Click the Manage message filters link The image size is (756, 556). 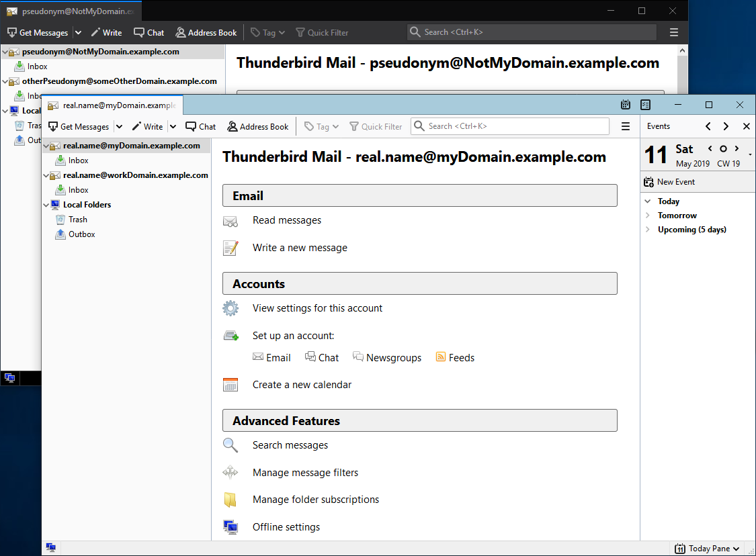(x=305, y=473)
